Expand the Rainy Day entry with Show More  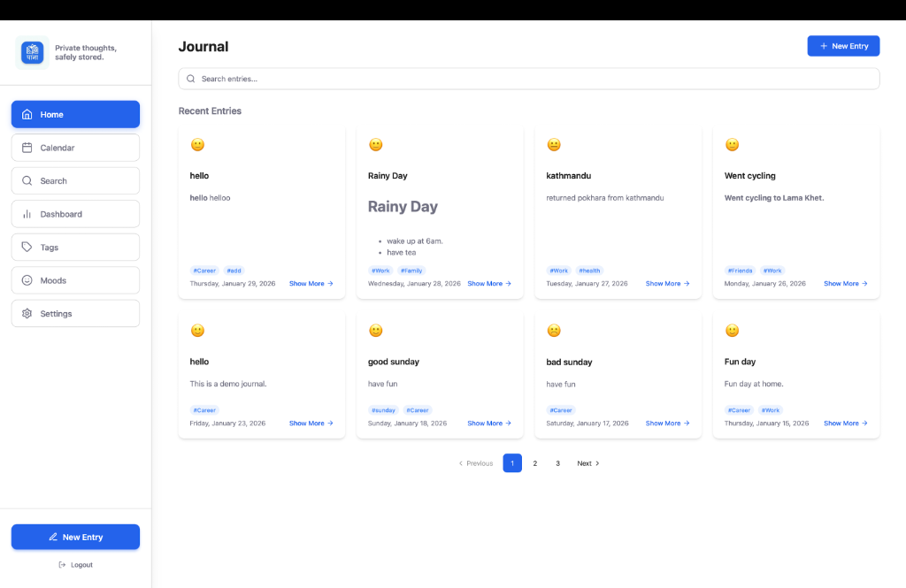[x=488, y=283]
